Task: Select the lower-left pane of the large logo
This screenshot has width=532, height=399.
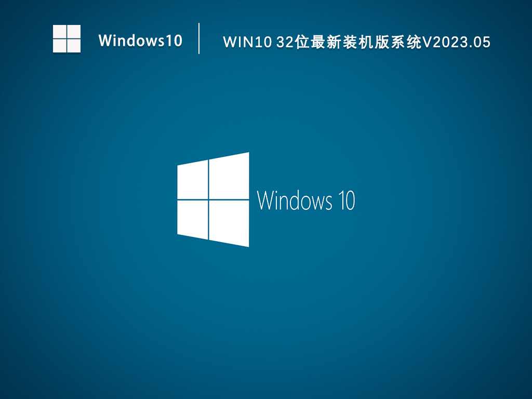Action: pyautogui.click(x=193, y=219)
